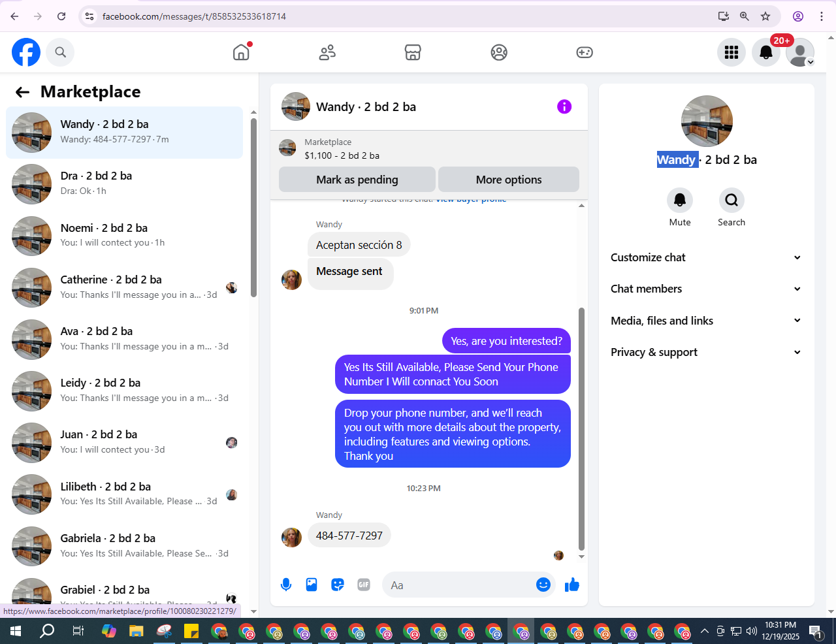Open Dra · 2 bd 2 ba conversation

click(125, 184)
